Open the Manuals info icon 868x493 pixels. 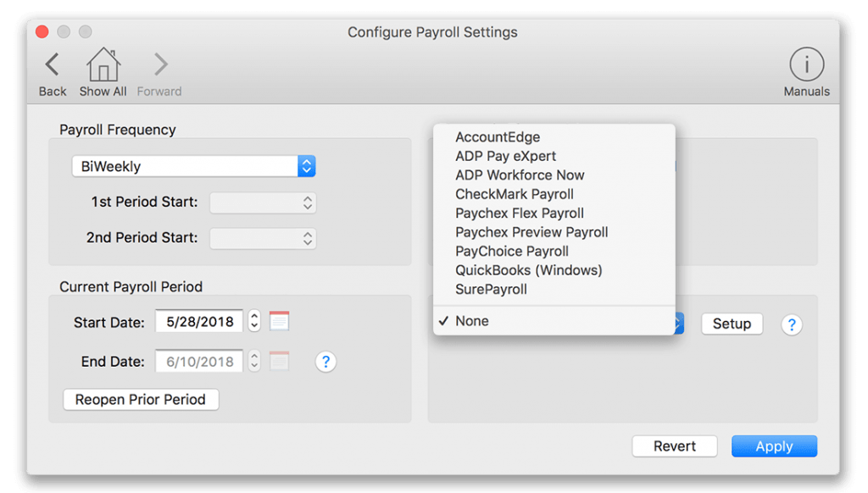point(806,64)
